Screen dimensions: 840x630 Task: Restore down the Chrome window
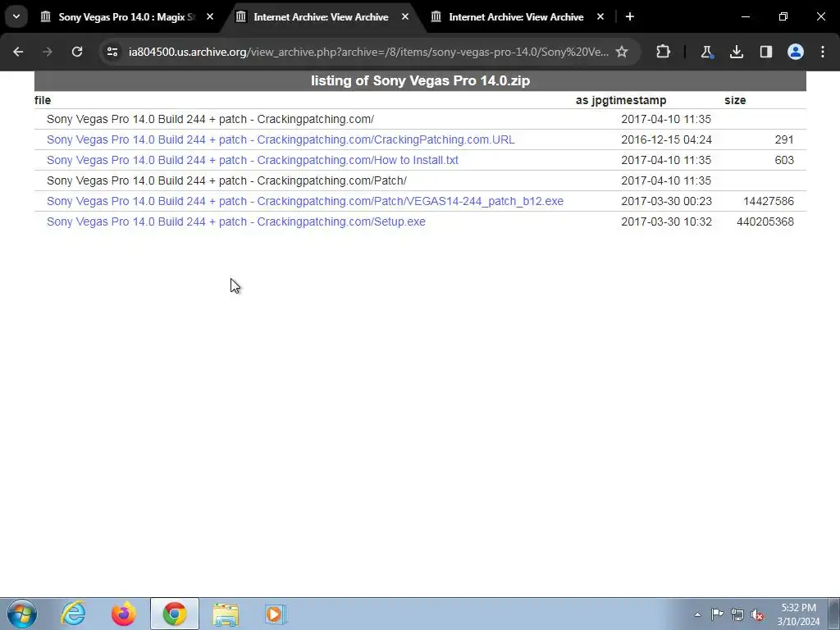coord(783,16)
